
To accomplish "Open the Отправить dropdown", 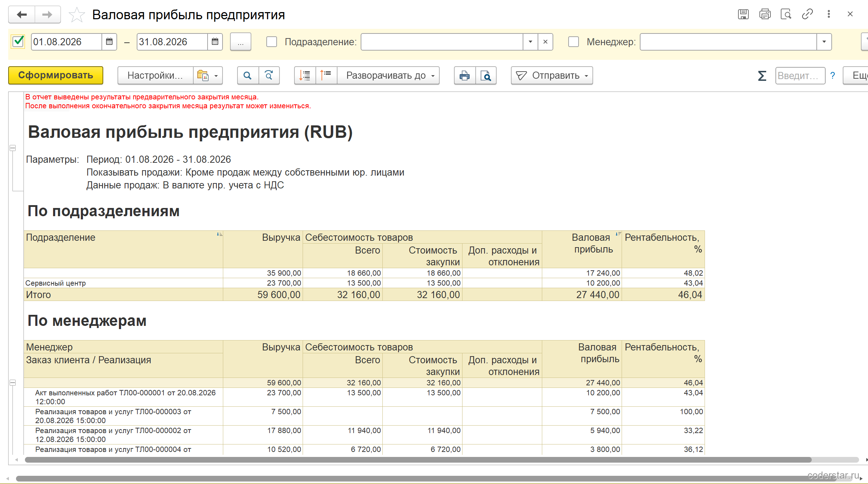I will pyautogui.click(x=552, y=76).
